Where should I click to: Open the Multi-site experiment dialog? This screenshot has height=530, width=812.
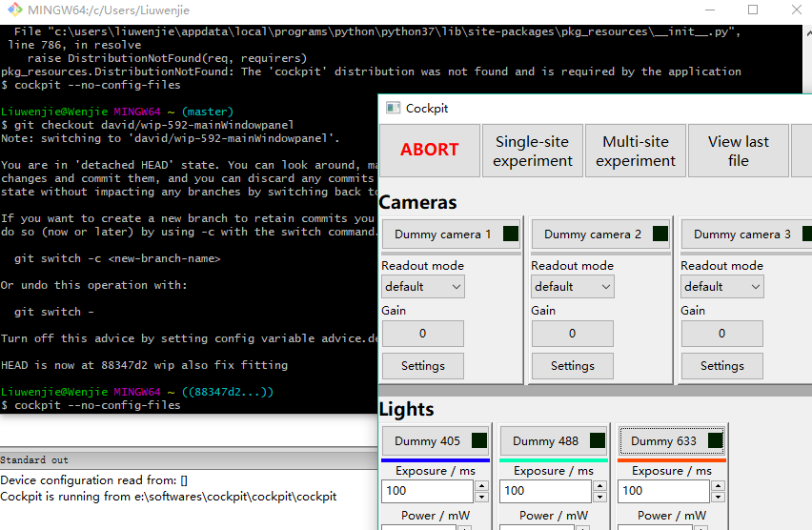coord(636,151)
